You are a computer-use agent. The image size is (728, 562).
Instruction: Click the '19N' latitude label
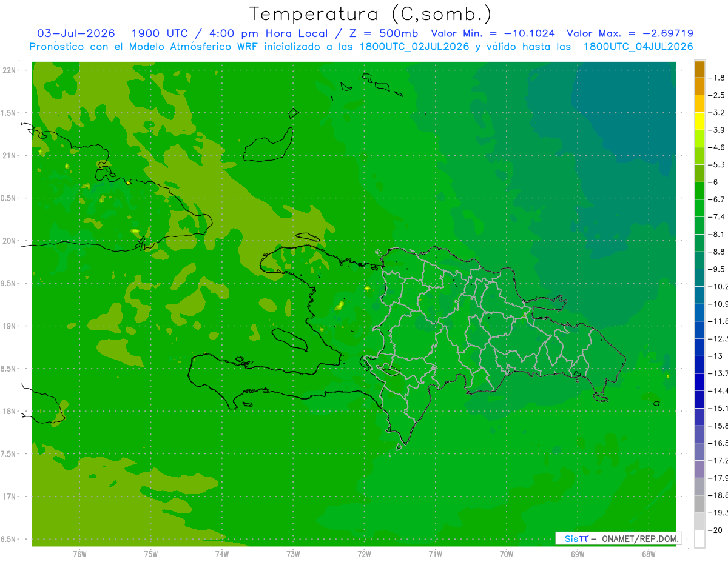tap(9, 326)
